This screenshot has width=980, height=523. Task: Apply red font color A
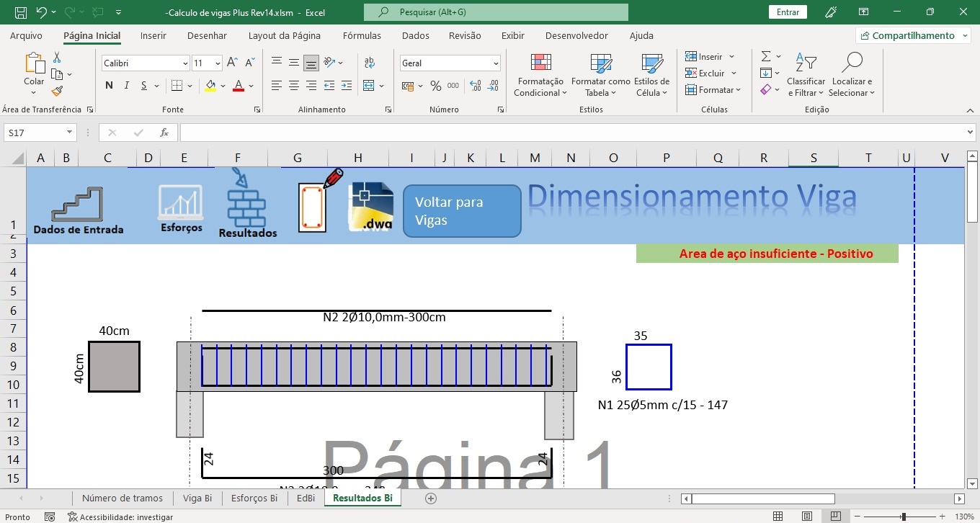(x=239, y=86)
